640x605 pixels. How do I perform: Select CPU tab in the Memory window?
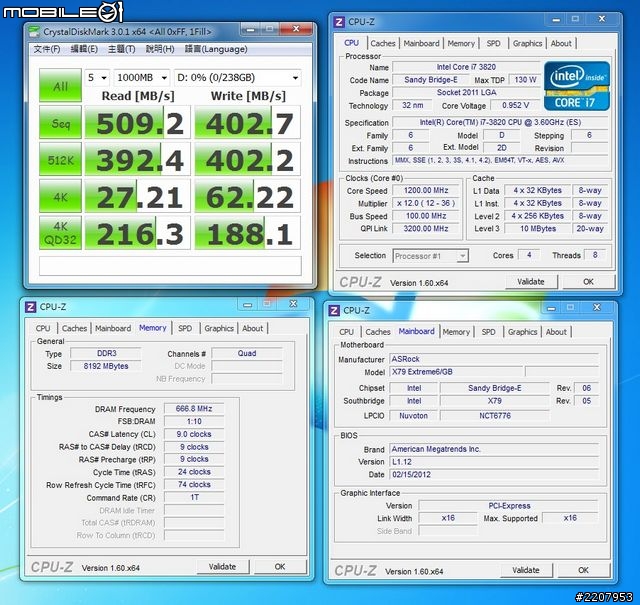43,328
